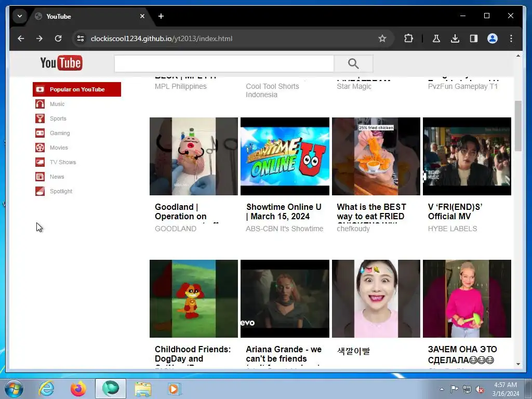
Task: Click PvzFun Gameplay T1 channel name
Action: click(463, 86)
